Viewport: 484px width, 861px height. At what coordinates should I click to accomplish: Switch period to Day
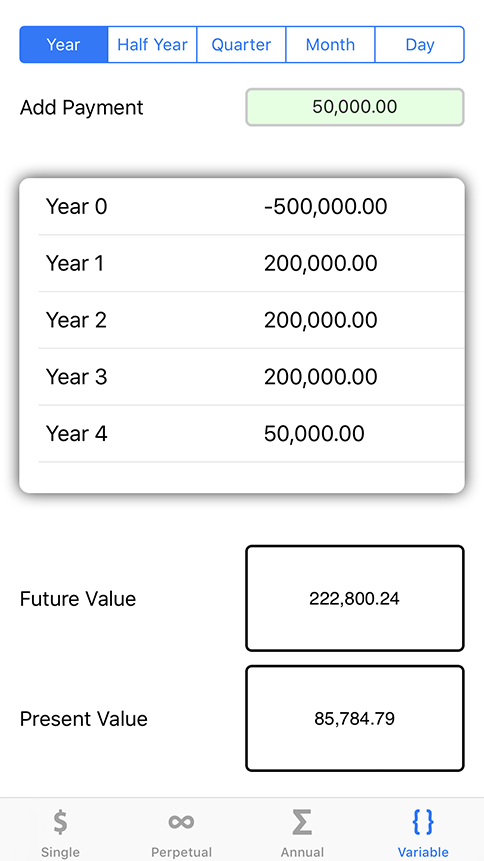tap(420, 44)
